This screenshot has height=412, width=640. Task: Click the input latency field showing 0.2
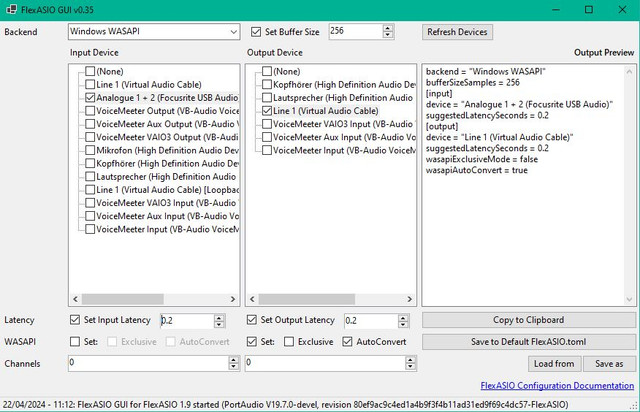[x=187, y=321]
